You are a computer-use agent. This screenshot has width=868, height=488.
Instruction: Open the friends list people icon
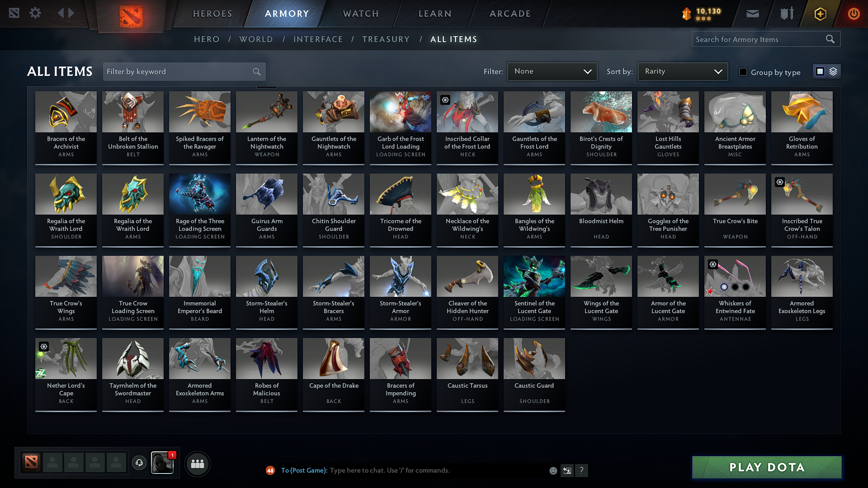click(x=197, y=463)
